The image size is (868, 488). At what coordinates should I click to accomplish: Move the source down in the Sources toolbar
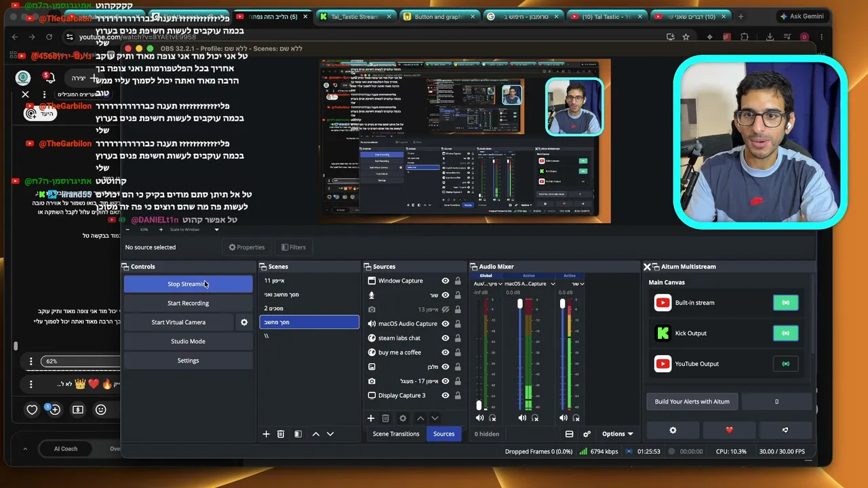(435, 418)
